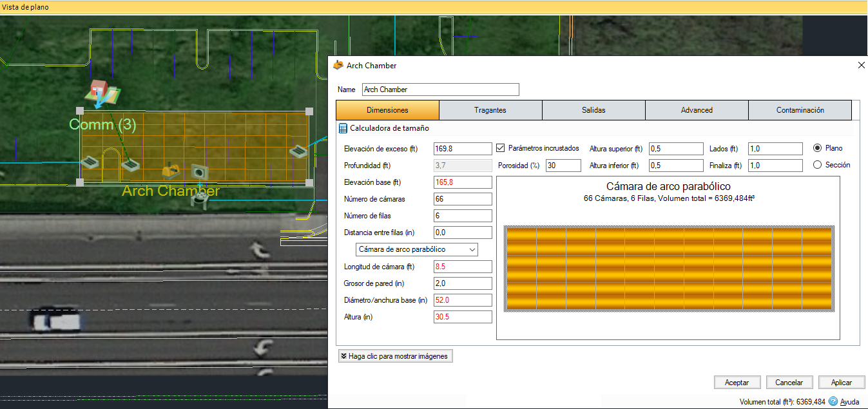Grab the top-left selection handle
This screenshot has height=409, width=868.
pyautogui.click(x=80, y=111)
